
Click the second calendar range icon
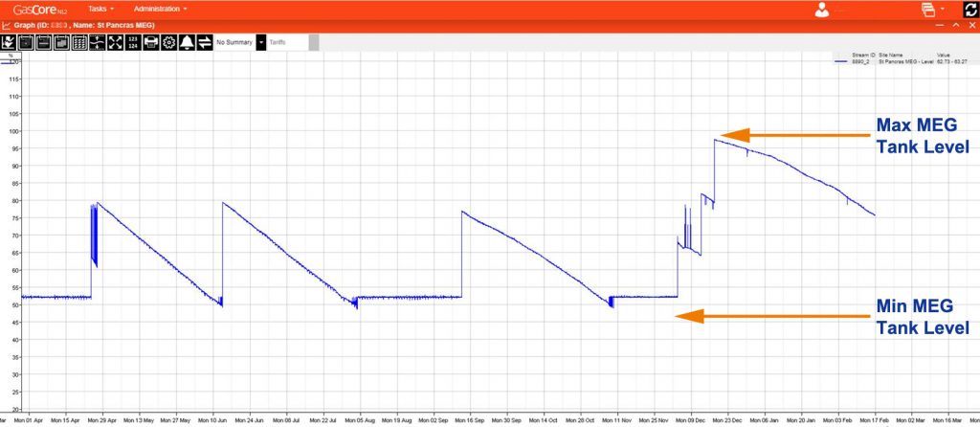44,42
